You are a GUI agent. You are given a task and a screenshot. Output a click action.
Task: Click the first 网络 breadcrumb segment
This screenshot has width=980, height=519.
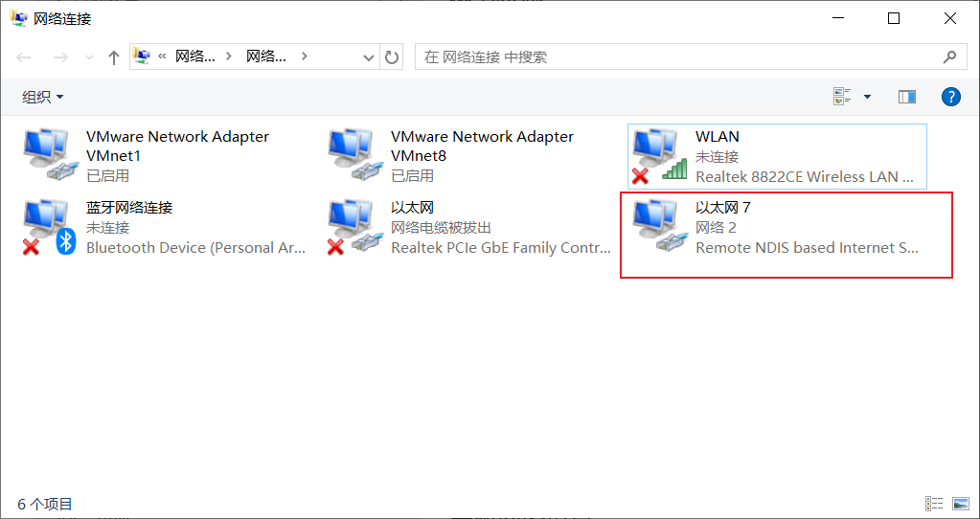(x=195, y=56)
